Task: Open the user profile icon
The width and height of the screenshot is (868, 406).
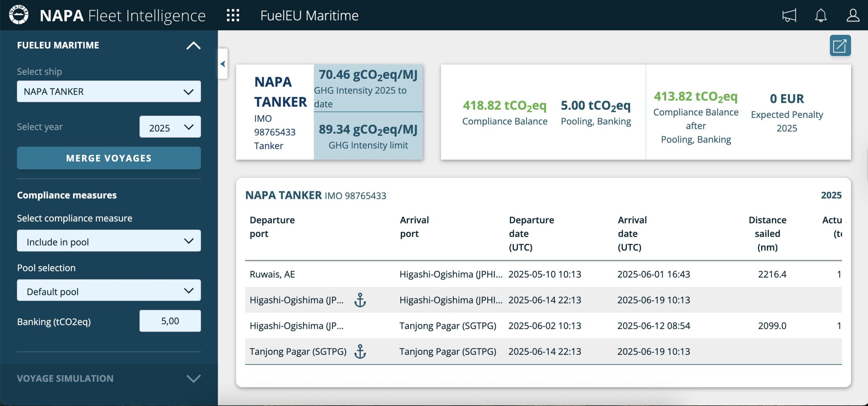Action: pos(853,15)
